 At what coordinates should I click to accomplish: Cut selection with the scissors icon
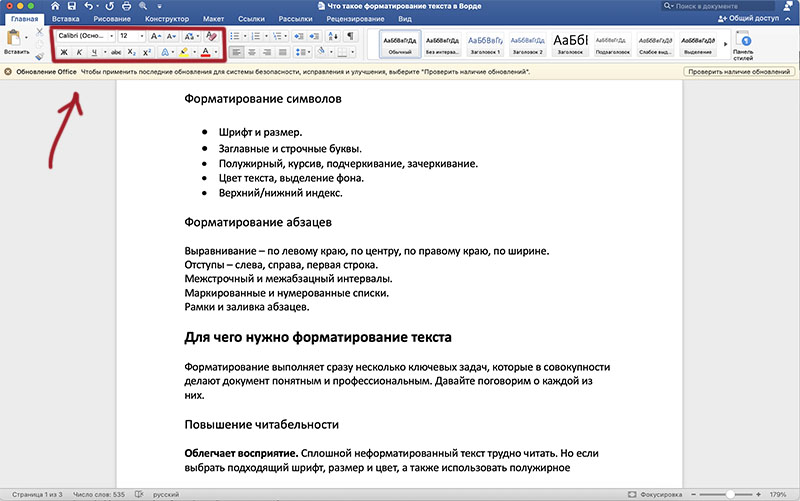coord(40,32)
